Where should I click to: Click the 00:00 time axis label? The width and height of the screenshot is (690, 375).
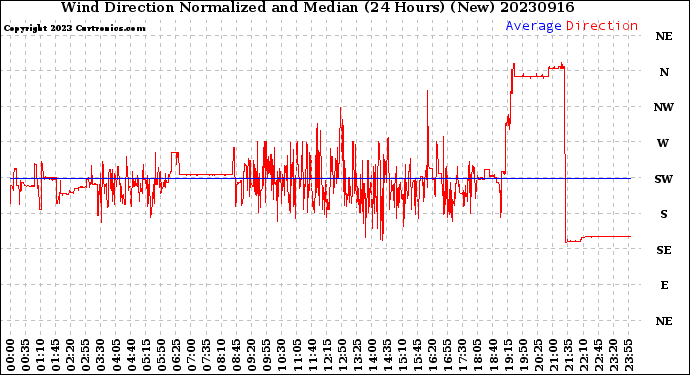click(x=11, y=355)
